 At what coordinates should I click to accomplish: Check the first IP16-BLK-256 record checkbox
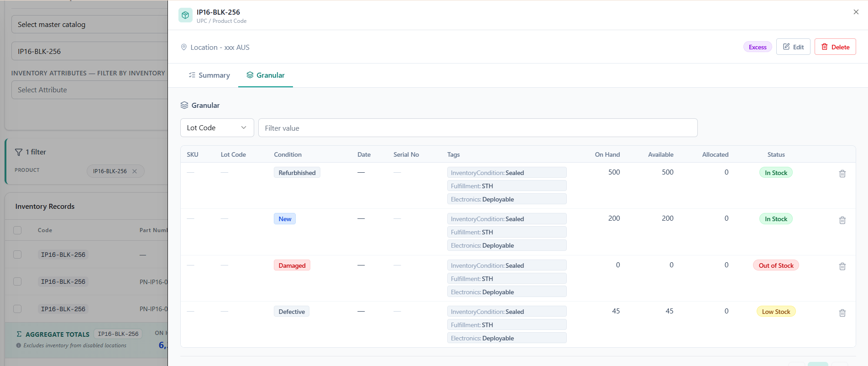click(x=17, y=255)
